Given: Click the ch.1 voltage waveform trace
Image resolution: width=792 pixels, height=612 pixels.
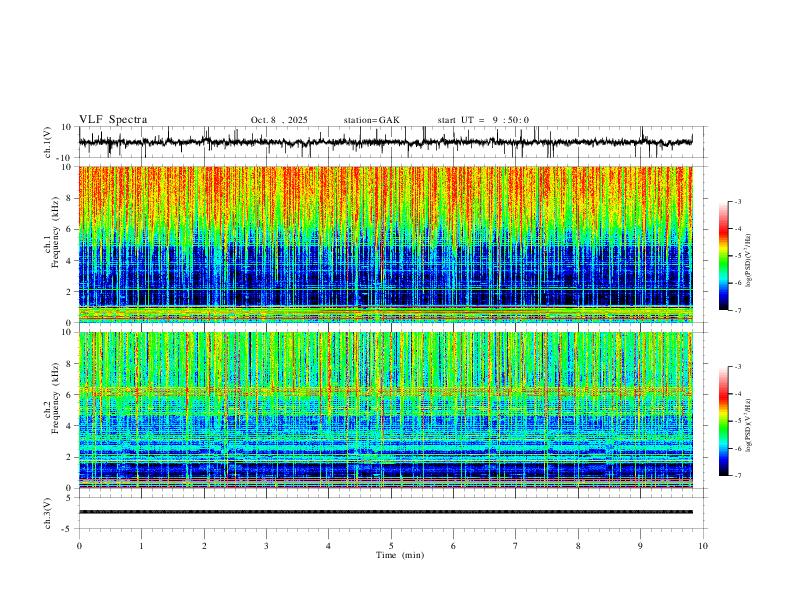Looking at the screenshot, I should click(x=385, y=142).
